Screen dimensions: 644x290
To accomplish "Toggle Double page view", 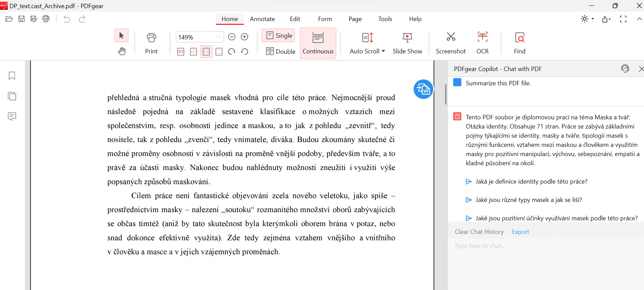I will (281, 51).
